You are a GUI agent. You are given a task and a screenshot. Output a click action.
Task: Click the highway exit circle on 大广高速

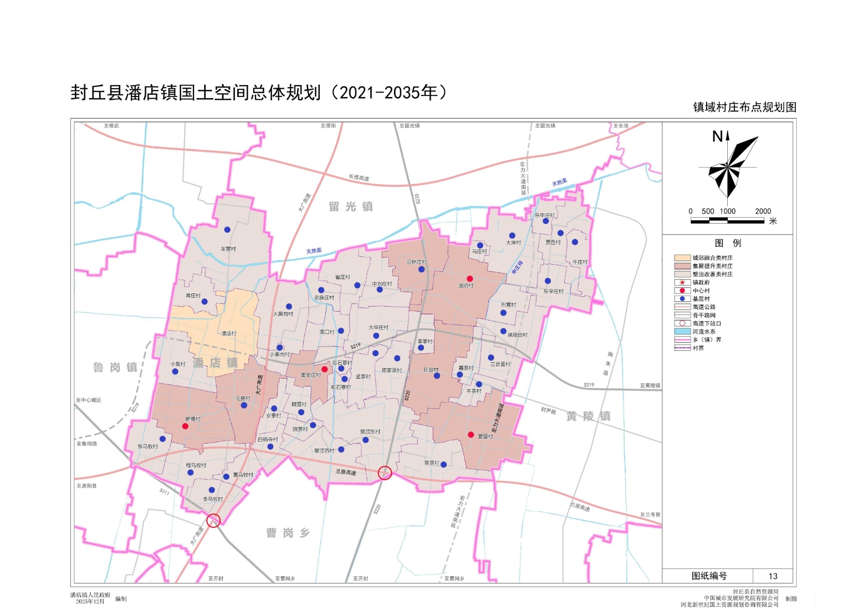click(x=214, y=520)
